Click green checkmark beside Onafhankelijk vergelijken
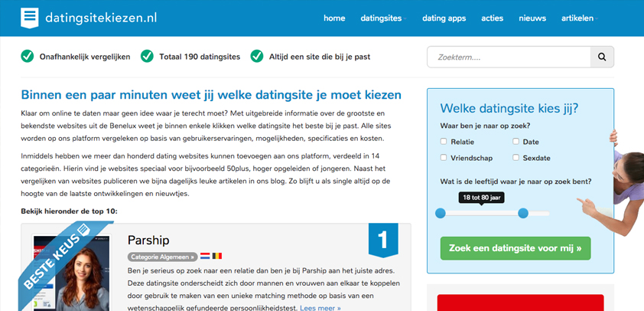Viewport: 644px width, 311px height. [x=27, y=57]
